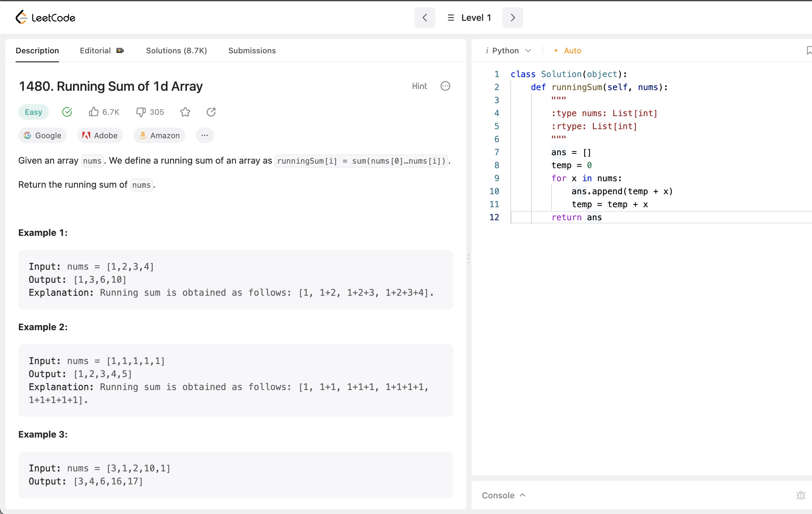Open the Level 1 problem list
Viewport: 812px width, 514px height.
point(469,18)
